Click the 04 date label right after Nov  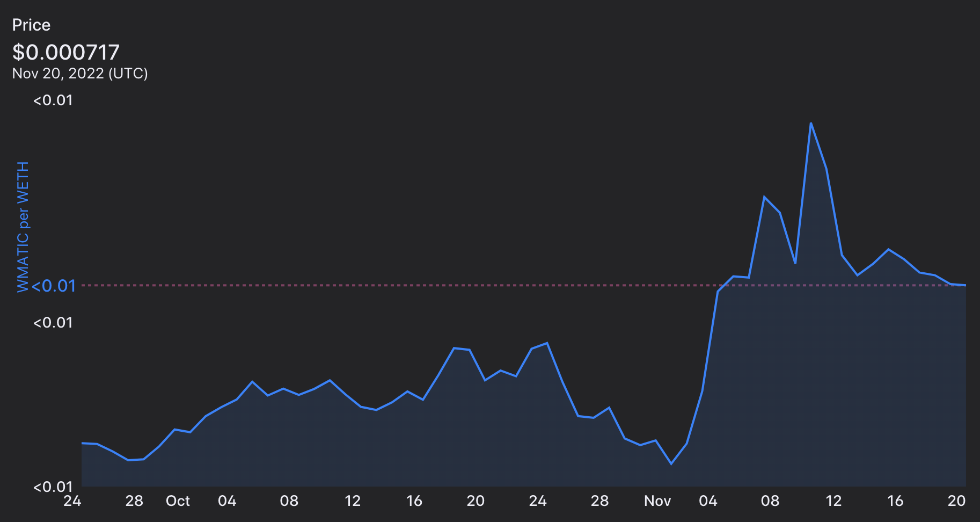pyautogui.click(x=708, y=501)
